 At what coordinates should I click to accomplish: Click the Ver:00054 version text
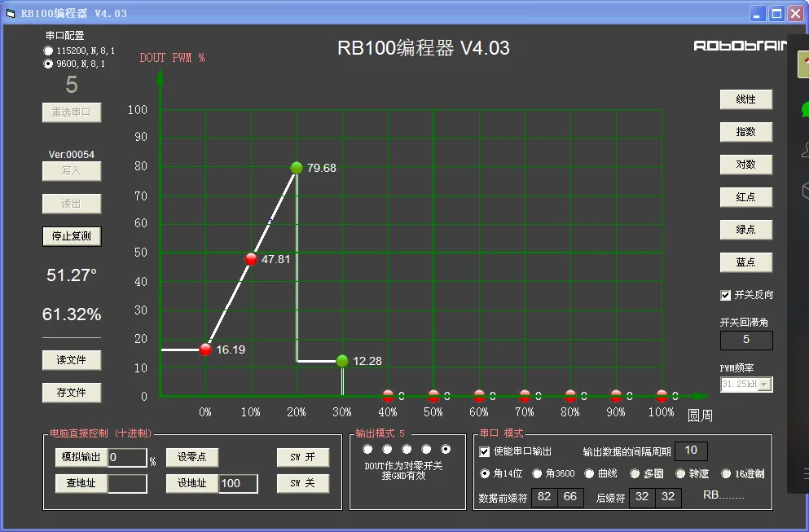71,154
